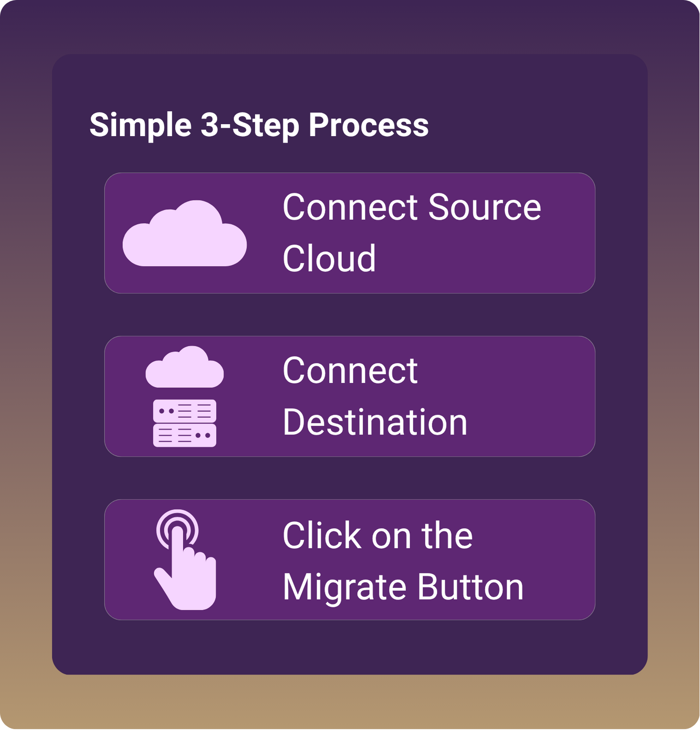The image size is (700, 730).
Task: Click the word Connect in the Destination step
Action: 350,370
